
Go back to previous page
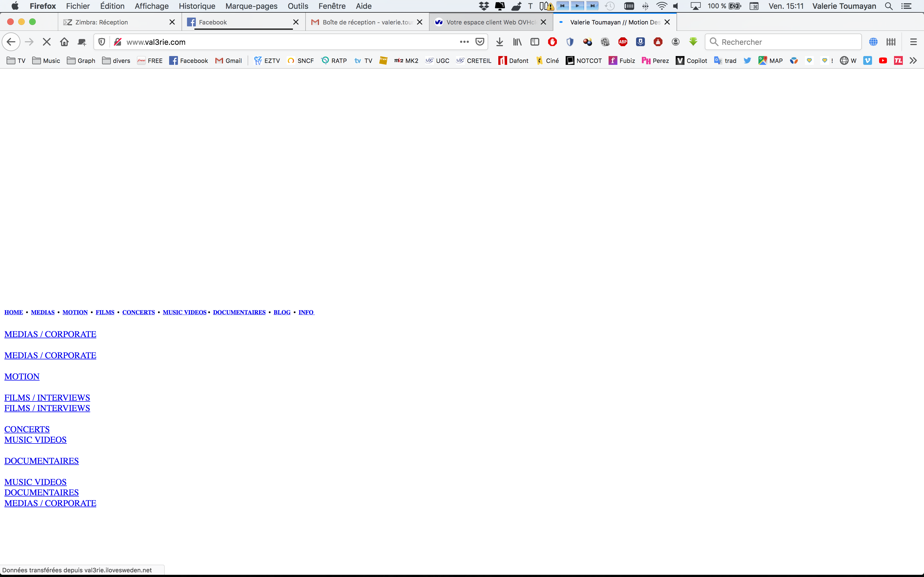[11, 42]
